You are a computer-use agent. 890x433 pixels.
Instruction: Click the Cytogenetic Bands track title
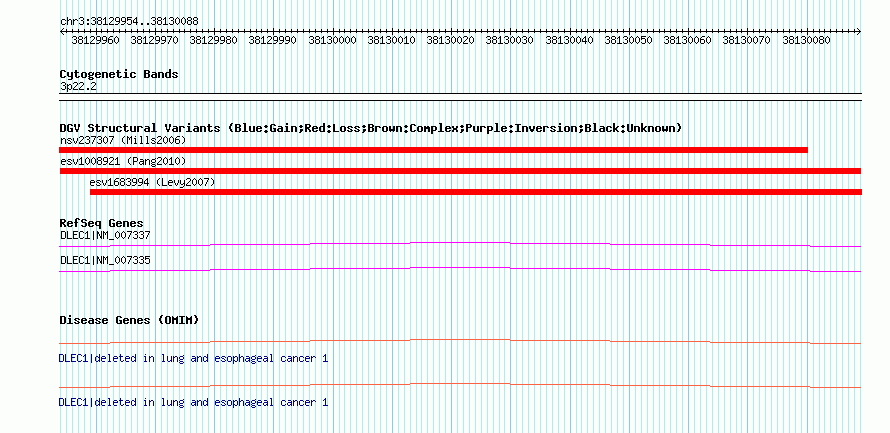[119, 74]
